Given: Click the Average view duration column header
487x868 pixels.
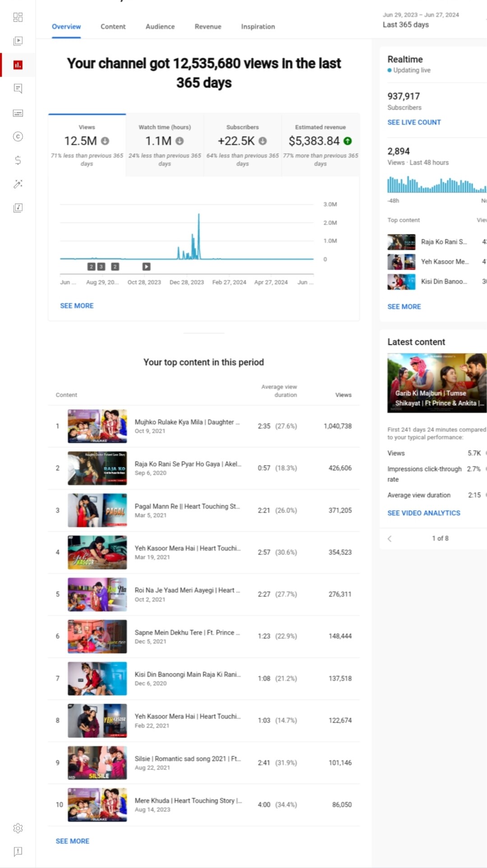Looking at the screenshot, I should pyautogui.click(x=279, y=391).
